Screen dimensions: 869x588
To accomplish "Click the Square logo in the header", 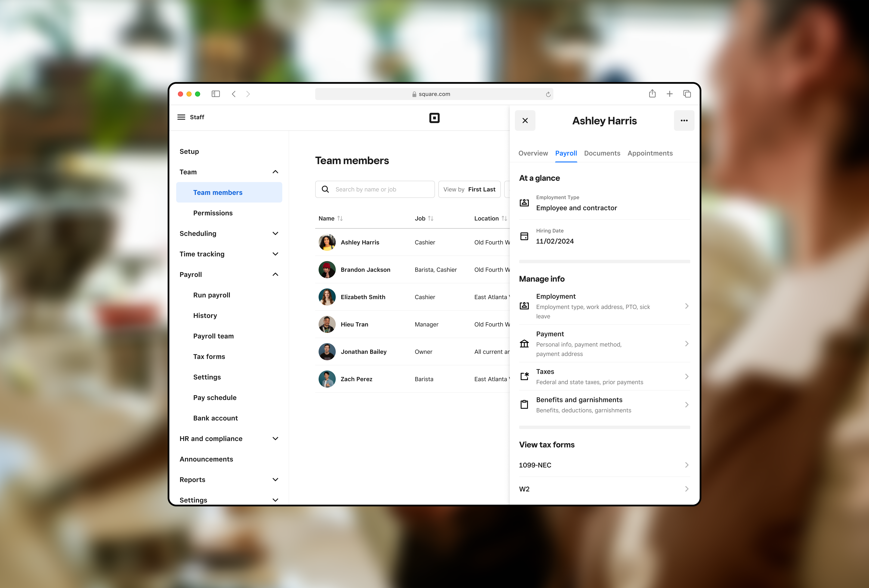I will 434,118.
